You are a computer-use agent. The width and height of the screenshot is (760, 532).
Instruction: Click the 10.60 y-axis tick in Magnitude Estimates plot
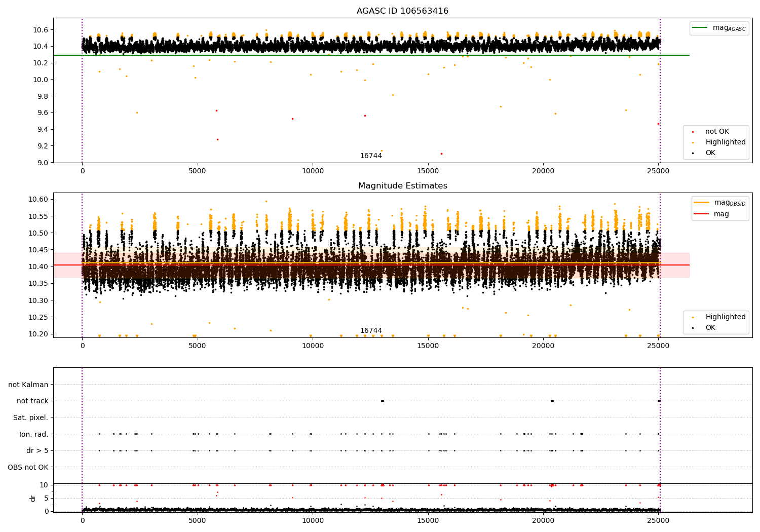[39, 200]
